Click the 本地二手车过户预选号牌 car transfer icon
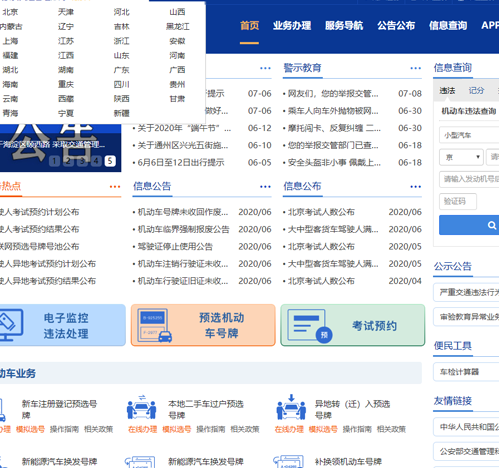Viewport: 499px width, 468px height. pyautogui.click(x=142, y=407)
